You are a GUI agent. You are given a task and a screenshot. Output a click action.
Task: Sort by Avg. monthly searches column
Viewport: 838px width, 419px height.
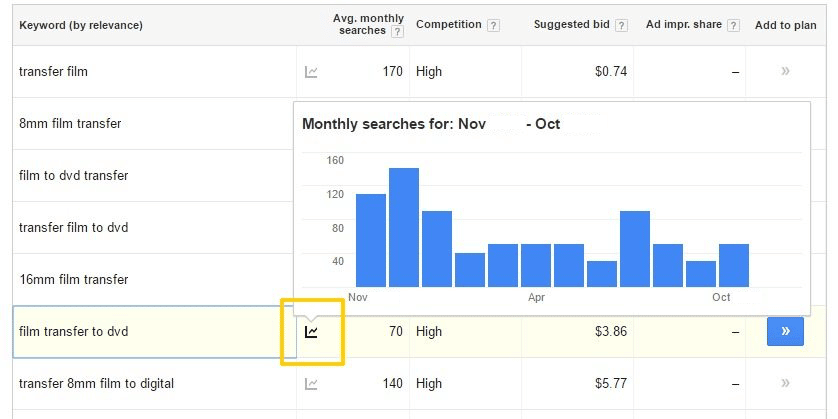click(x=367, y=25)
